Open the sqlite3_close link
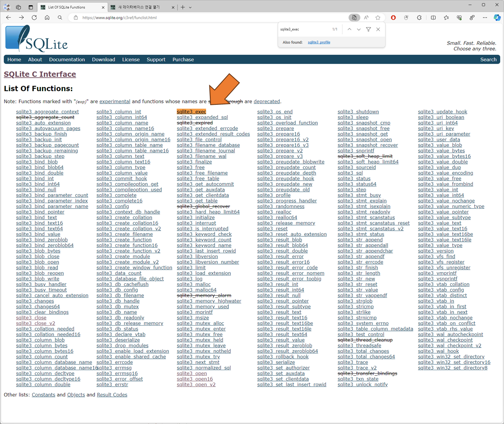504x424 pixels. (x=31, y=318)
